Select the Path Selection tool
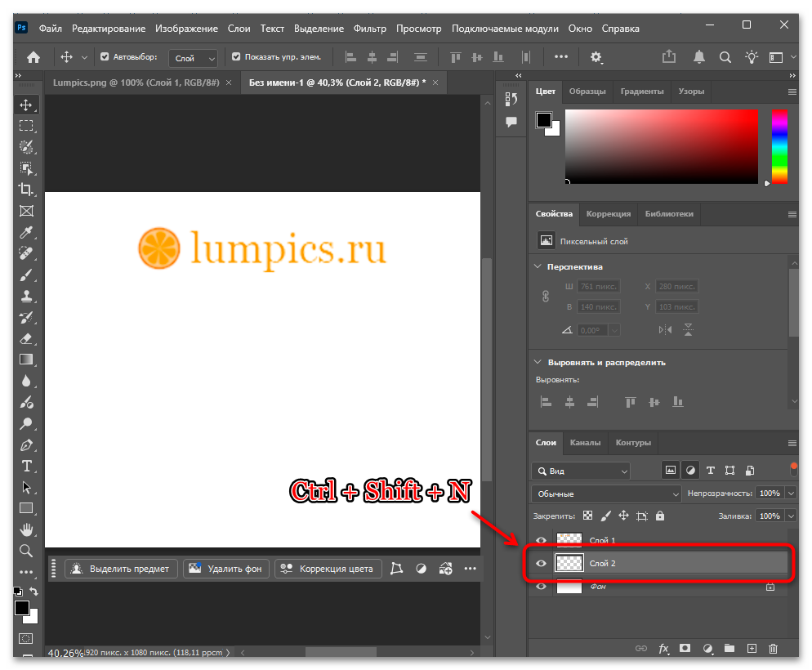Image resolution: width=812 pixels, height=670 pixels. pyautogui.click(x=26, y=487)
